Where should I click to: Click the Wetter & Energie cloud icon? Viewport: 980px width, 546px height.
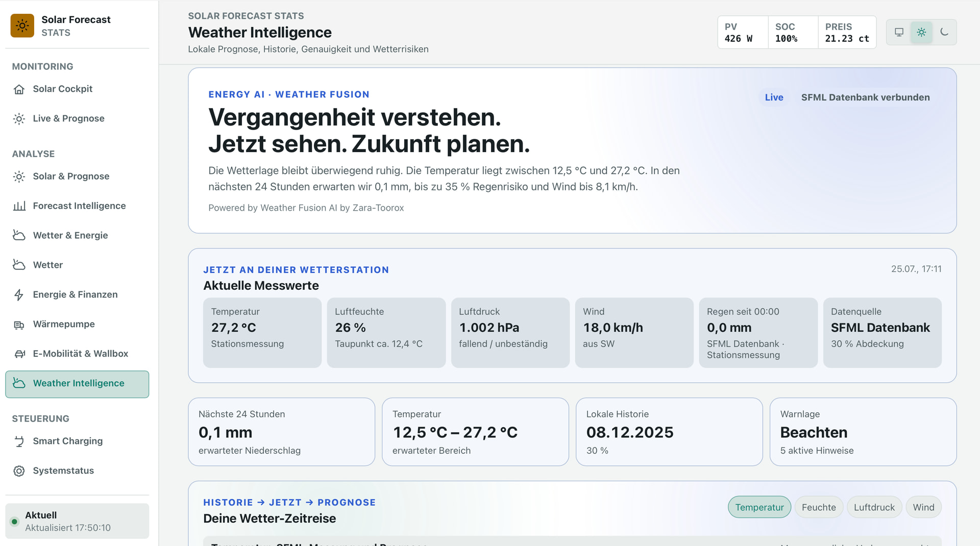19,236
